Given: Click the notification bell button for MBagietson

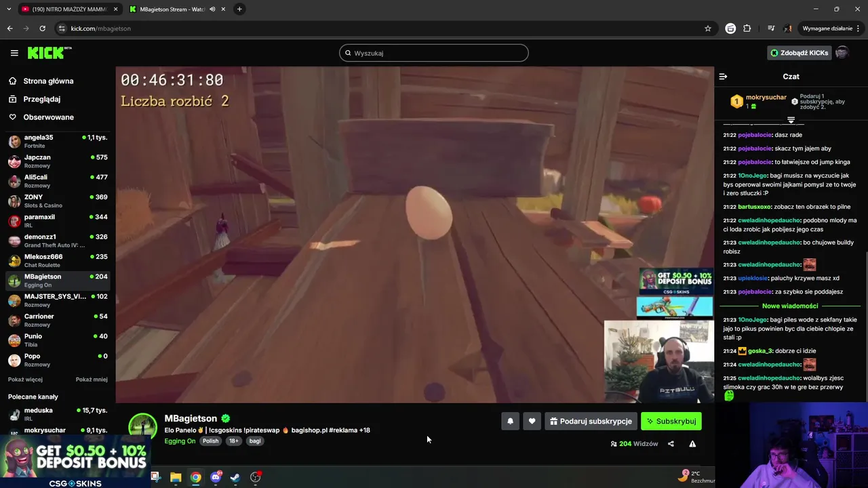Looking at the screenshot, I should click(510, 421).
